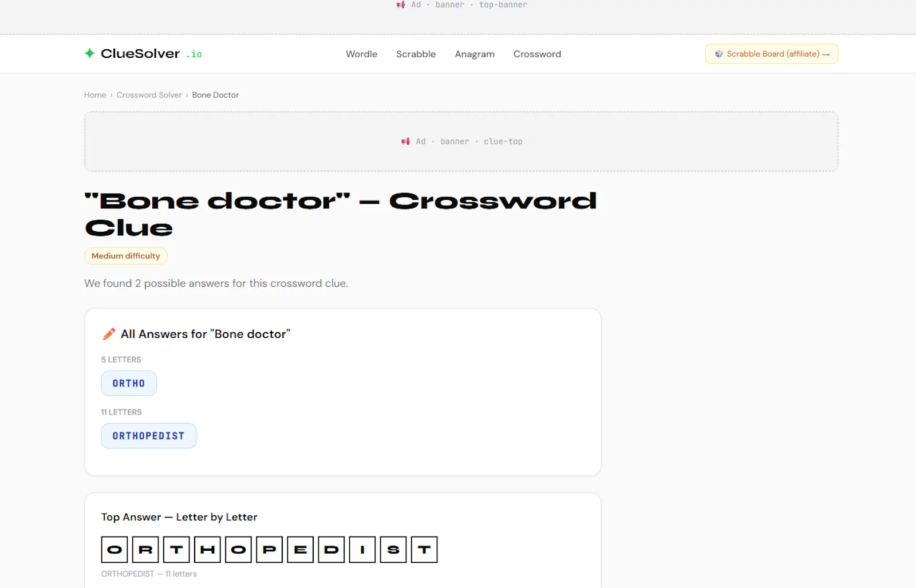
Task: Click the "11 LETTERS" label
Action: pos(121,412)
